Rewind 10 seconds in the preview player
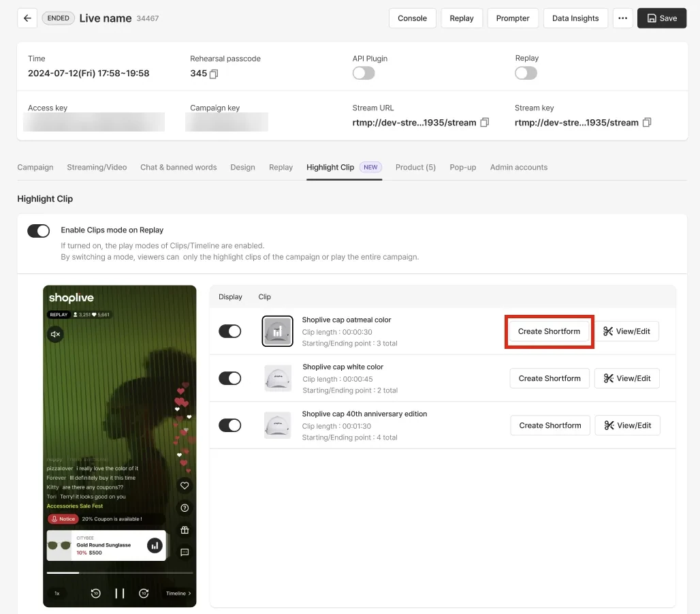Screen dimensions: 700x614 [x=95, y=594]
